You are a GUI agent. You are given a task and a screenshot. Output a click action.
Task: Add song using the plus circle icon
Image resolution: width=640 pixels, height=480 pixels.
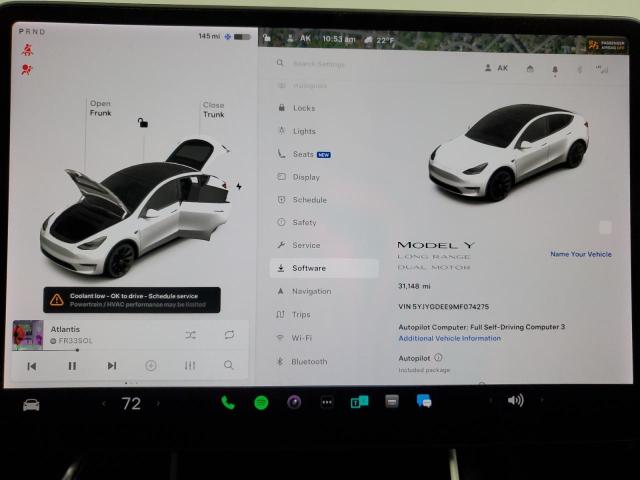click(151, 365)
